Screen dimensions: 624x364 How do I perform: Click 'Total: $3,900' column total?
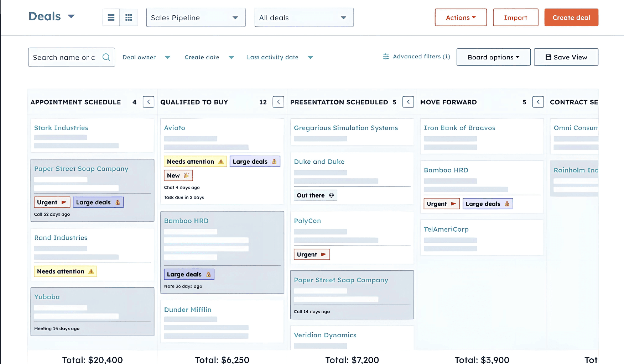click(482, 360)
